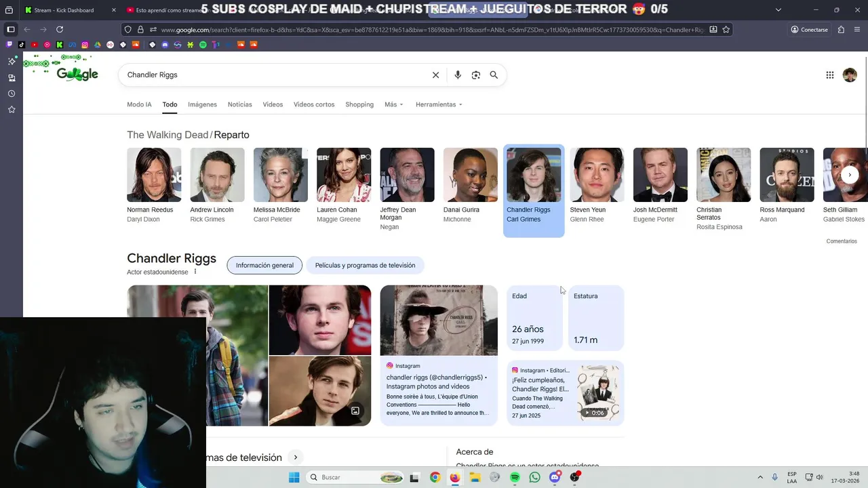Open The Walking Dead cast heading link
This screenshot has height=488, width=868.
point(167,135)
